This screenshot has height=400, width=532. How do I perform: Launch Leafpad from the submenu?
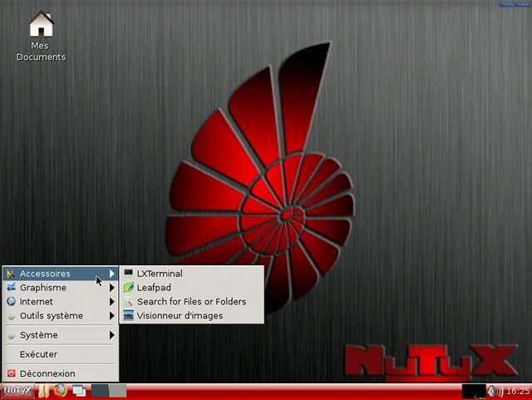tap(192, 288)
